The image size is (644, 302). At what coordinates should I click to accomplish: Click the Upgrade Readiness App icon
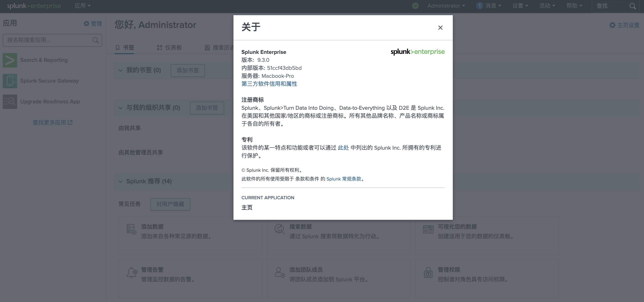(9, 101)
